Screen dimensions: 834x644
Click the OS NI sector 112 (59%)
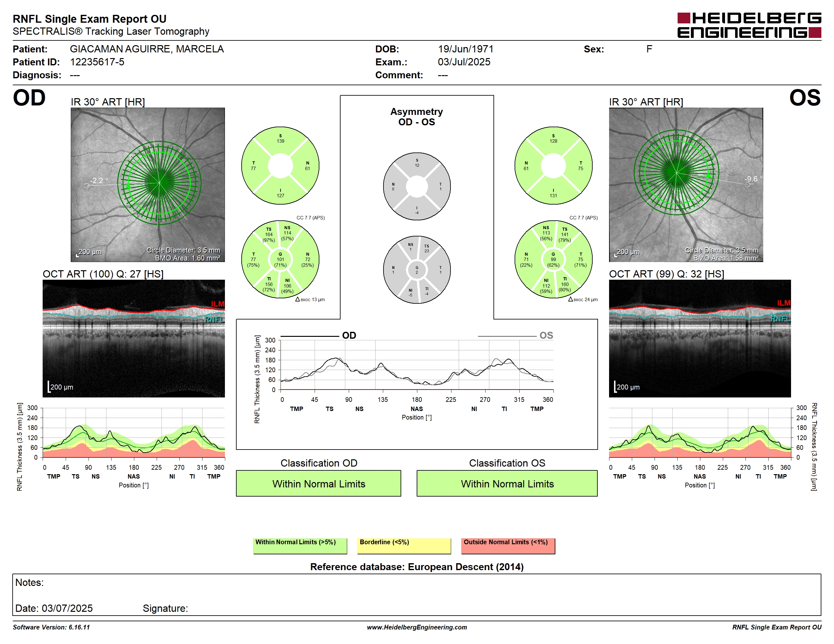pyautogui.click(x=546, y=286)
